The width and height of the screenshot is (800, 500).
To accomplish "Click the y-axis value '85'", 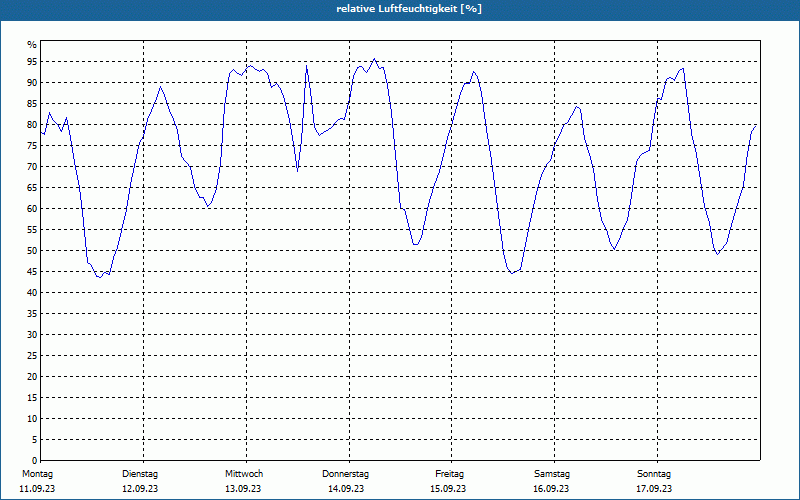I will click(32, 104).
